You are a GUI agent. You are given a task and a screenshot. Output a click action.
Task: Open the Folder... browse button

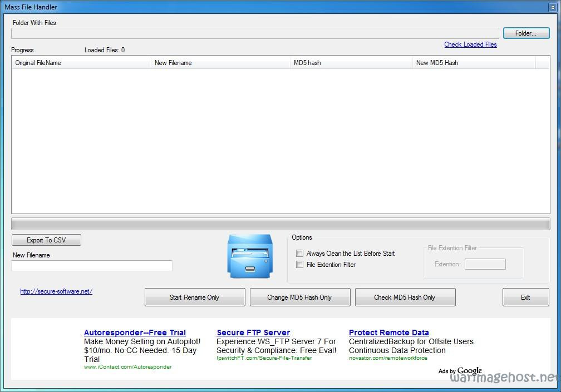[526, 33]
